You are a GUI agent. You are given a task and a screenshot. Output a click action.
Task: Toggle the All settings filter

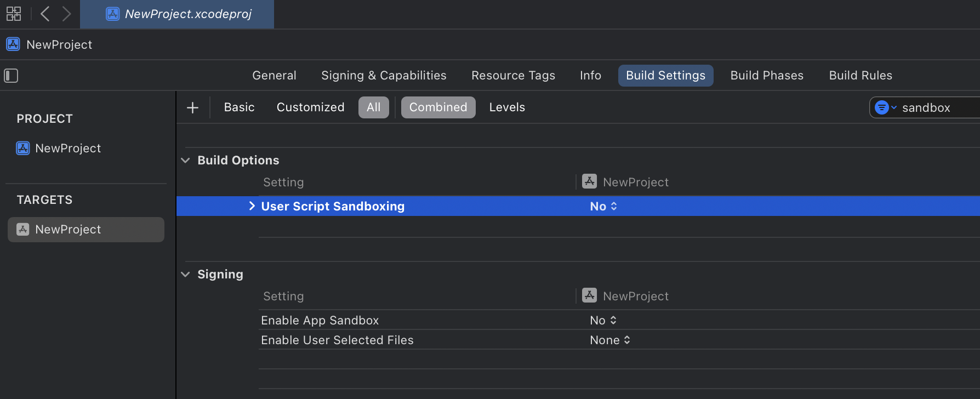(x=373, y=107)
